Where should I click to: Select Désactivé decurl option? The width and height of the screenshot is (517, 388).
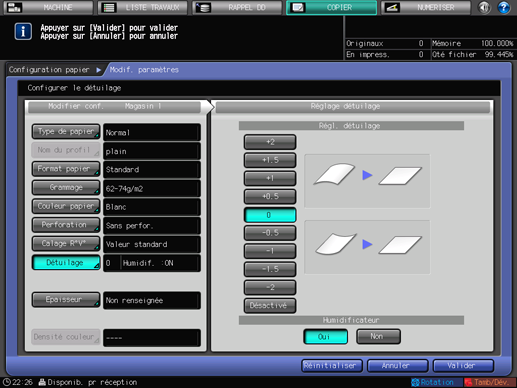click(270, 306)
